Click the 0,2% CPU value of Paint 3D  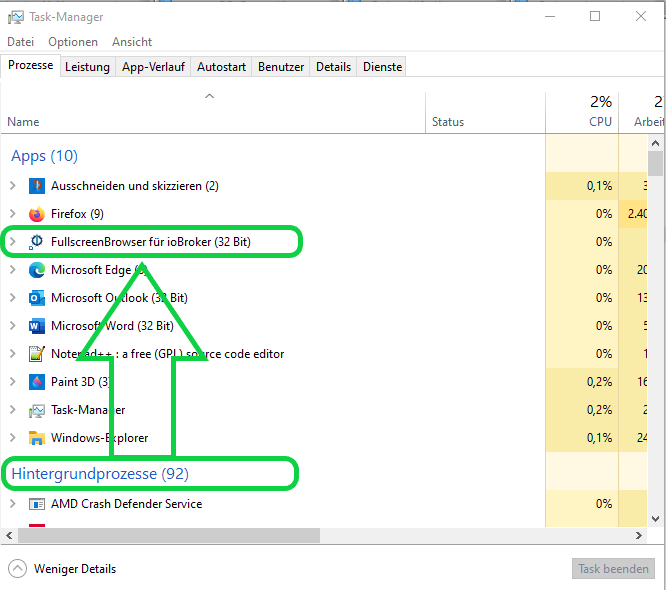click(599, 382)
